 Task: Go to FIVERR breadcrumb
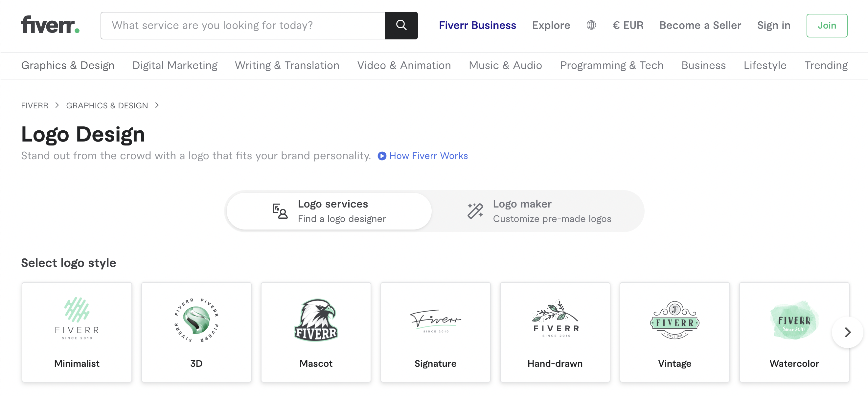coord(35,105)
